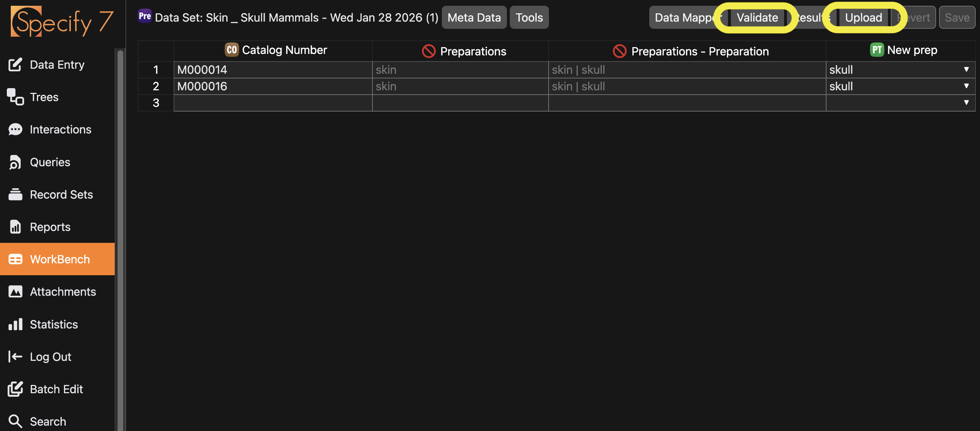980x431 pixels.
Task: Click the sidebar vertical scrollbar
Action: click(x=120, y=228)
